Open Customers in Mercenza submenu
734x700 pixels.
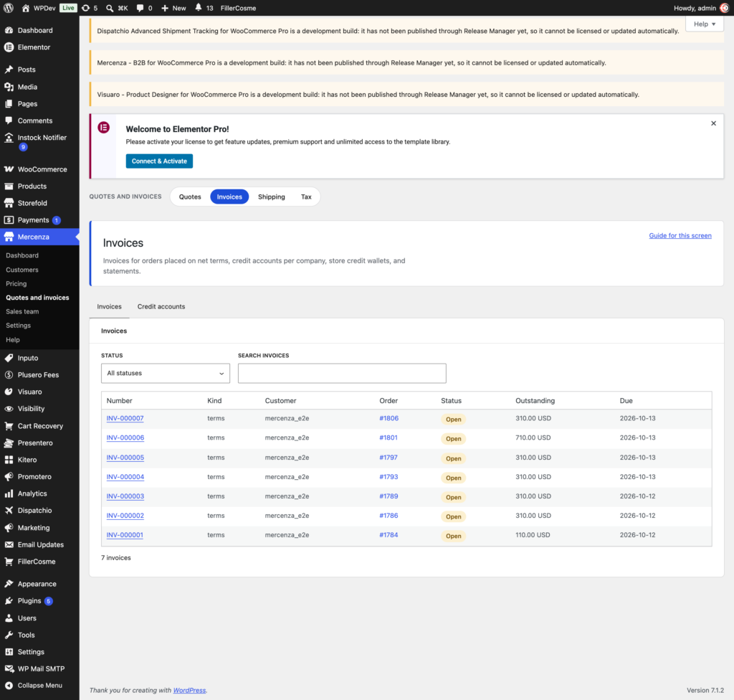coord(22,270)
